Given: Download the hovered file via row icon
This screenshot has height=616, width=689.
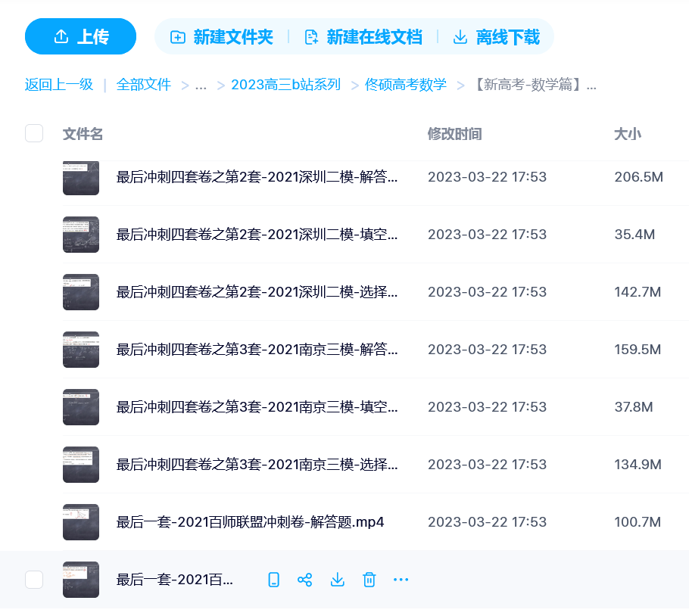Looking at the screenshot, I should click(338, 580).
